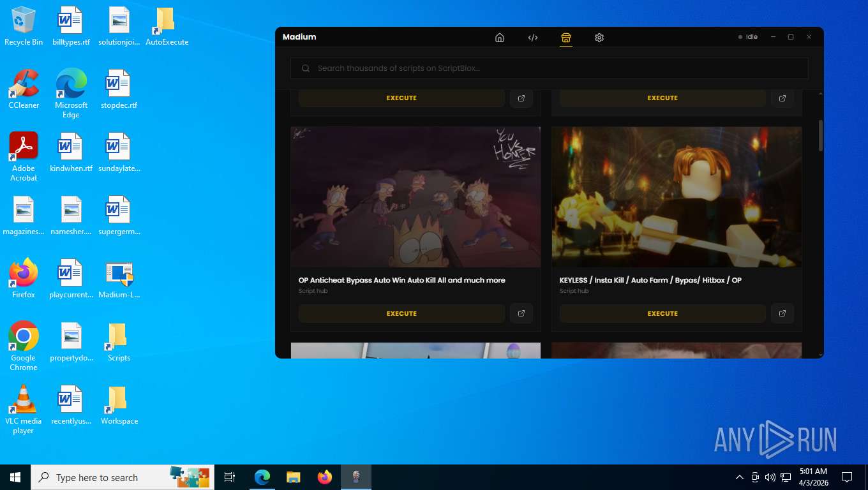Screen dimensions: 868x490
Task: Select the namesher image file icon
Action: click(71, 216)
